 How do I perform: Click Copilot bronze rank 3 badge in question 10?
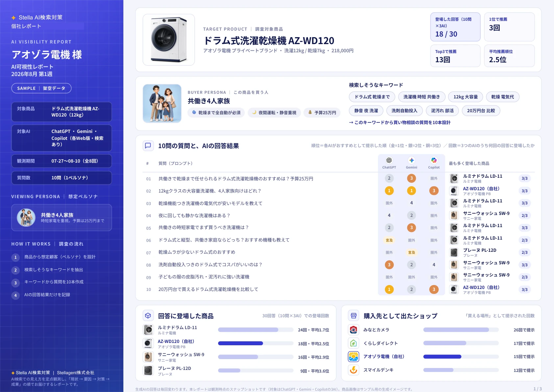(x=434, y=289)
